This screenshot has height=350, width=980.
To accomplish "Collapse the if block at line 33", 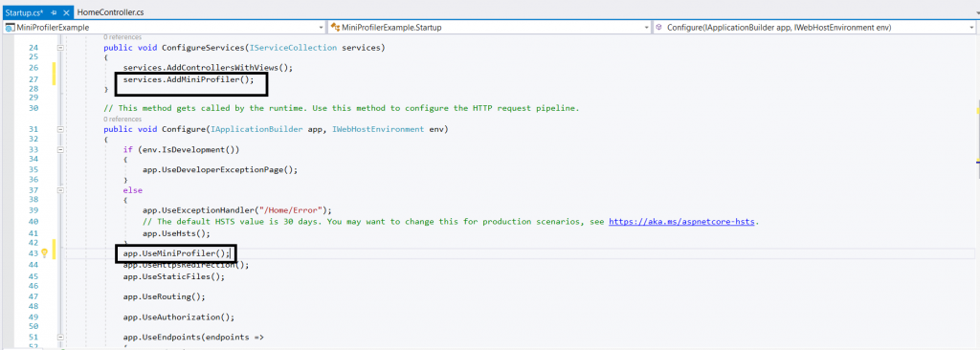I will (x=60, y=150).
